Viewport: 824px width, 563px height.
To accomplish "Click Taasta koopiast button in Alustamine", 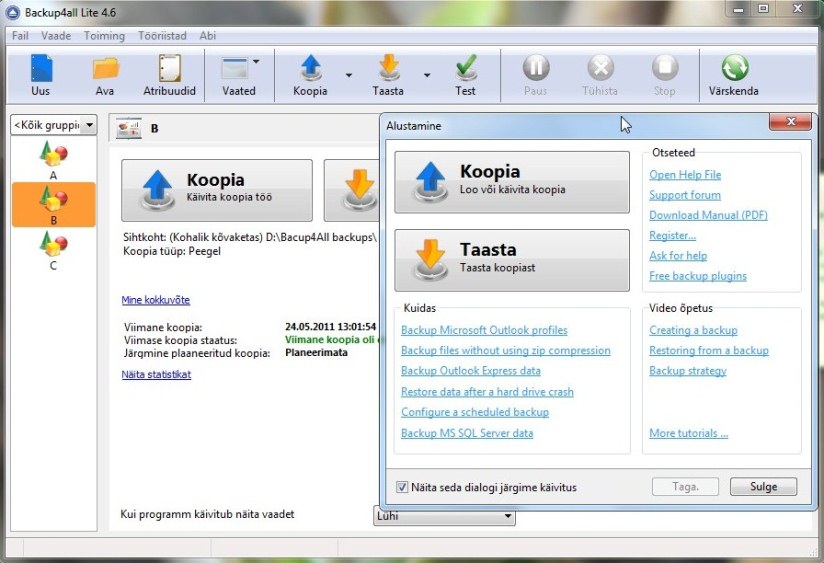I will tap(512, 260).
